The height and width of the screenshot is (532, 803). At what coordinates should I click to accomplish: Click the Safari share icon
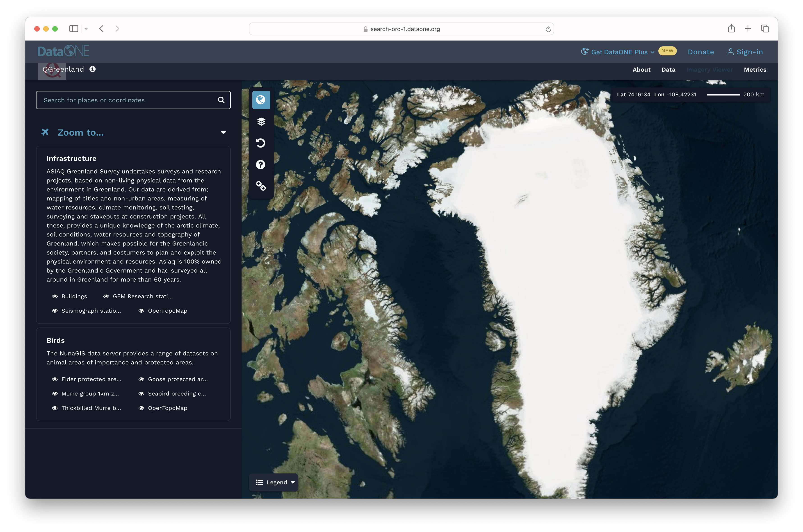(731, 29)
